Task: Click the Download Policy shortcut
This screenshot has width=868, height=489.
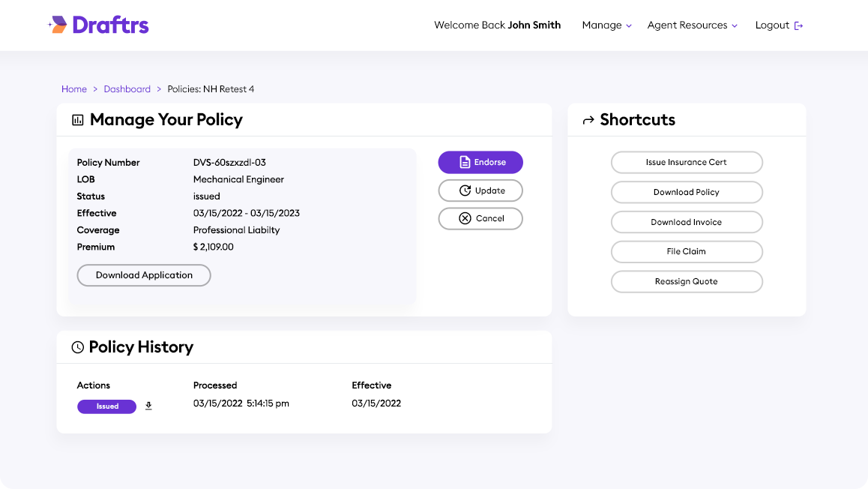Action: [x=687, y=192]
